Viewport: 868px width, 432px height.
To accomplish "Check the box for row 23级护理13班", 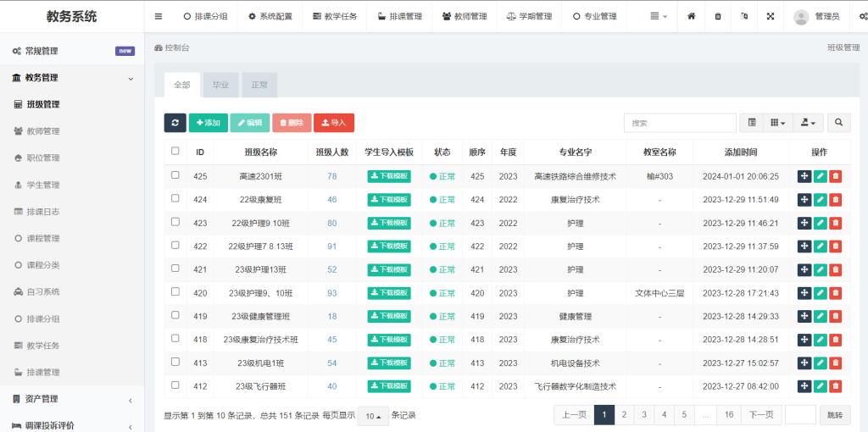I will [x=175, y=269].
